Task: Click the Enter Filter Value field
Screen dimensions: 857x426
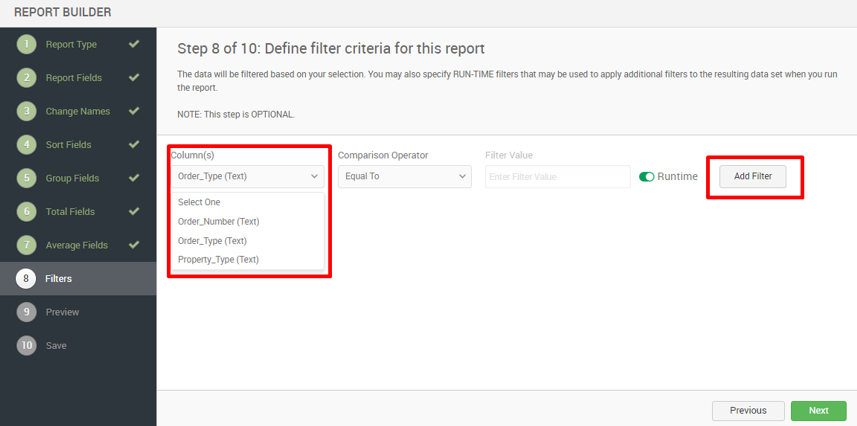Action: click(558, 177)
